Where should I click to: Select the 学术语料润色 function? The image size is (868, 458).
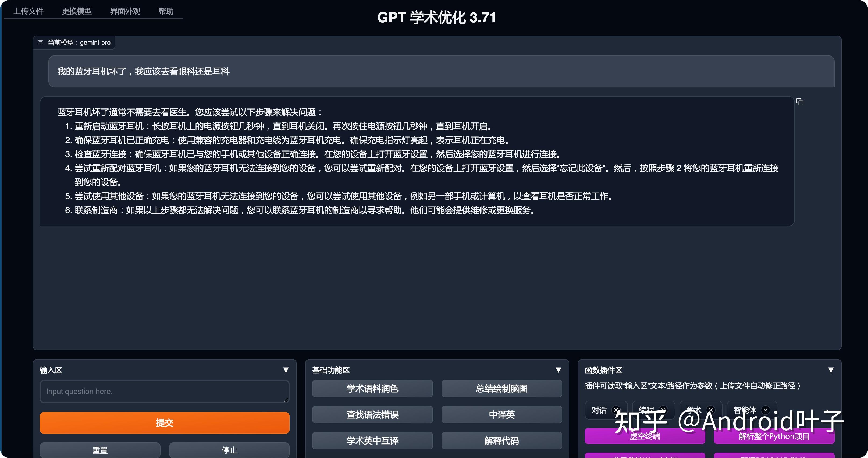pyautogui.click(x=372, y=389)
